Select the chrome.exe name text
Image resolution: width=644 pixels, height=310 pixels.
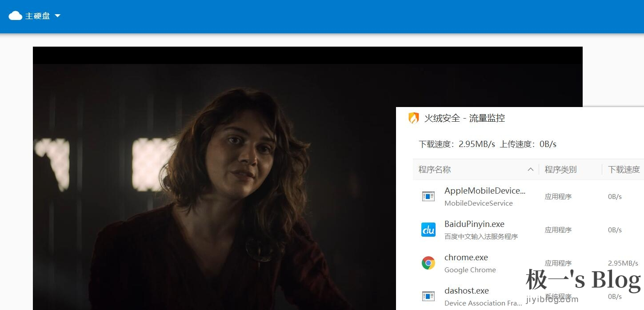[x=466, y=258]
